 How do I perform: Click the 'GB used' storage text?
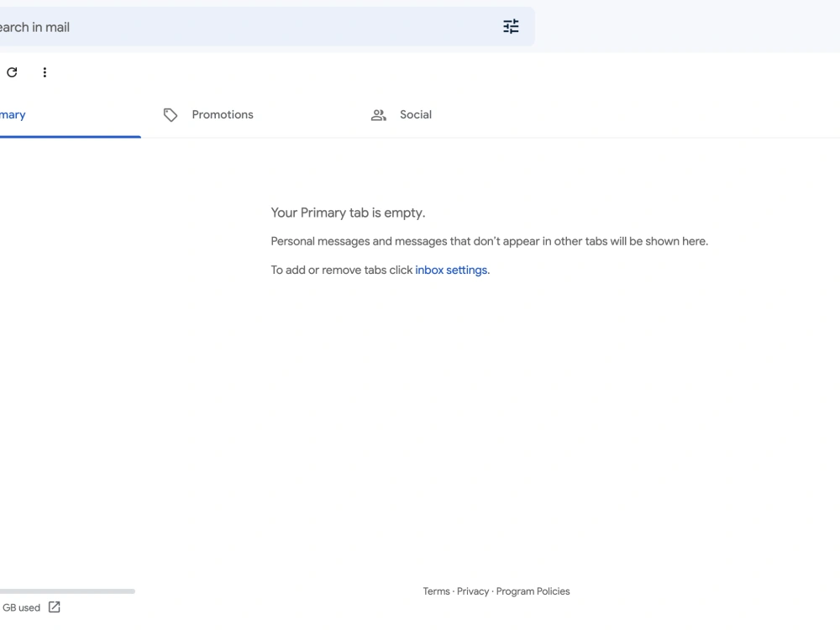(22, 607)
